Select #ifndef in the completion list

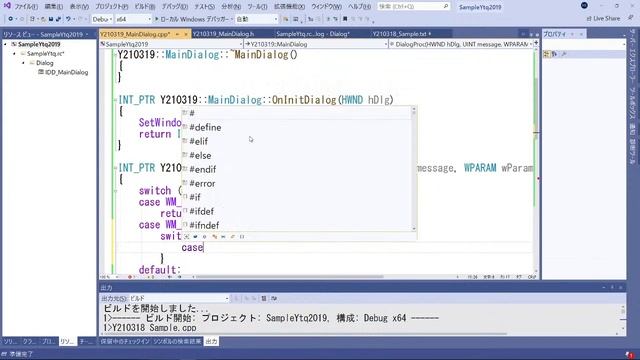point(297,225)
